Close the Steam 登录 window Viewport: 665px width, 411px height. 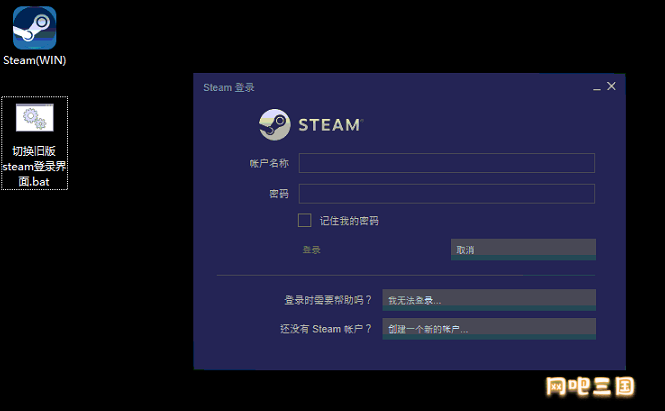coord(611,86)
